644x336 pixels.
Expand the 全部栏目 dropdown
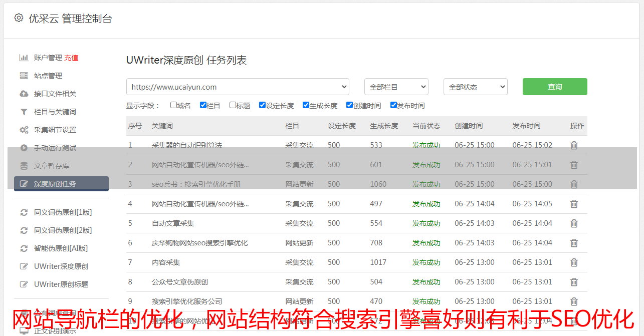click(396, 87)
